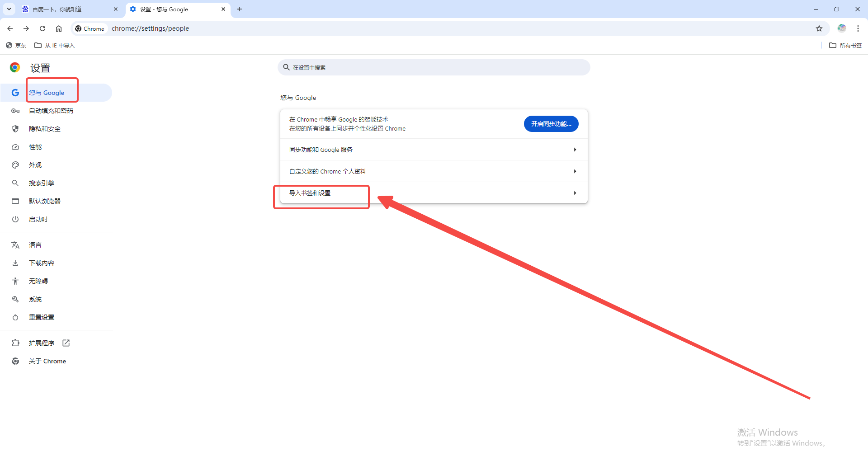The width and height of the screenshot is (868, 470).
Task: Open the 所有书签 folder
Action: [845, 45]
